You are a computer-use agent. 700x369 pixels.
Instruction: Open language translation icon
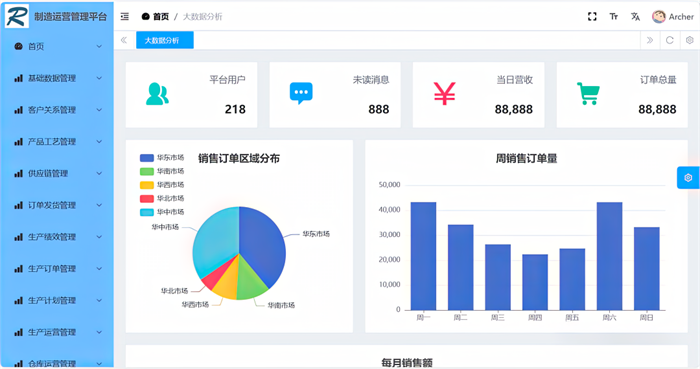point(635,17)
